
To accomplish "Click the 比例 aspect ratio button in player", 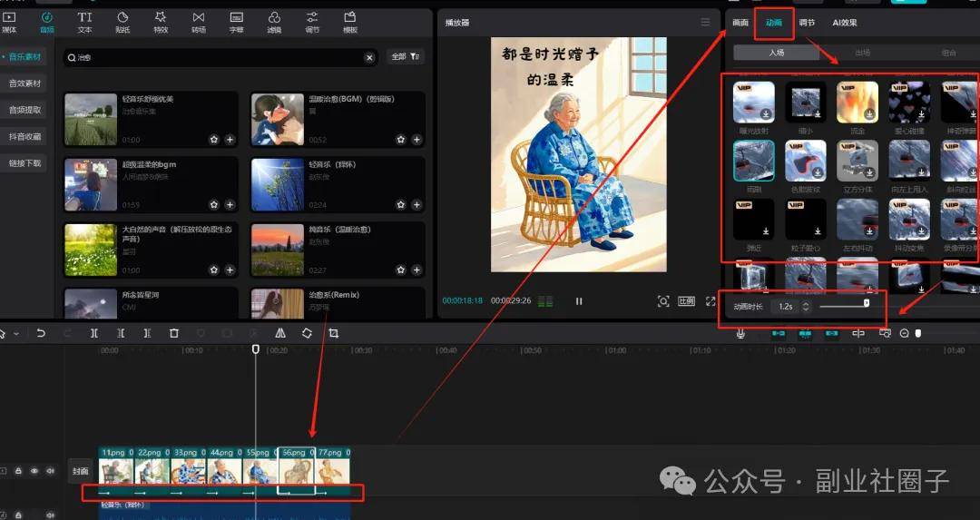I will coord(687,301).
